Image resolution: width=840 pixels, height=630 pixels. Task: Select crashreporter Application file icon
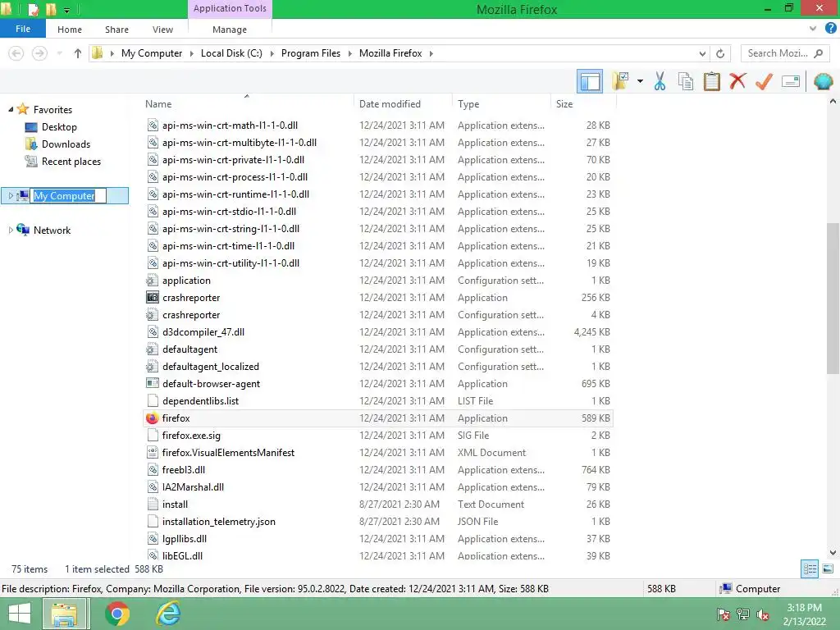[x=153, y=297]
